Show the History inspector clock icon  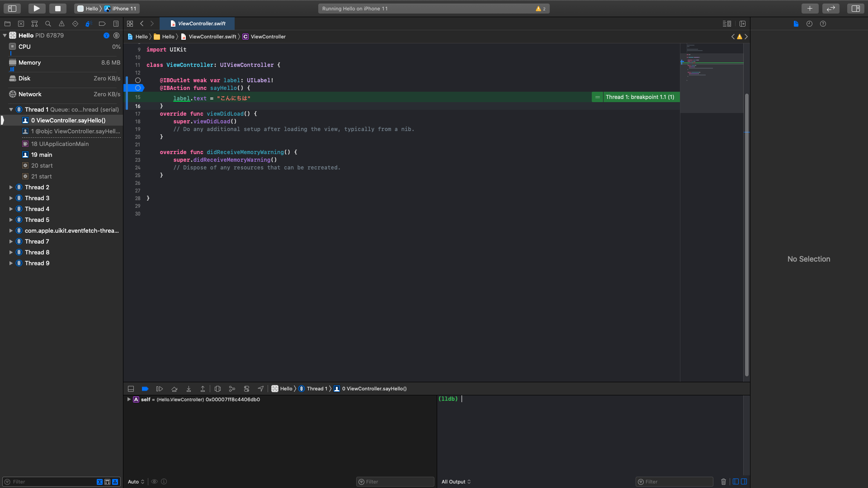[809, 23]
